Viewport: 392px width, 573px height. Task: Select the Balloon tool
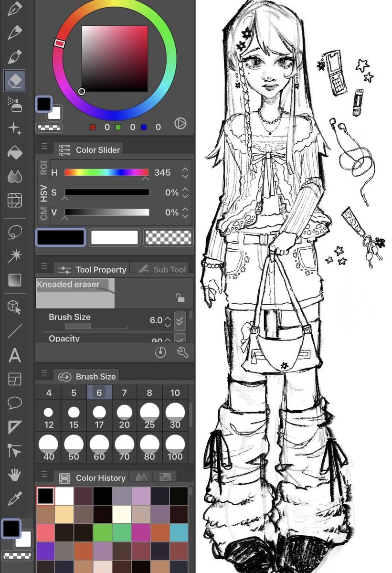[x=15, y=403]
